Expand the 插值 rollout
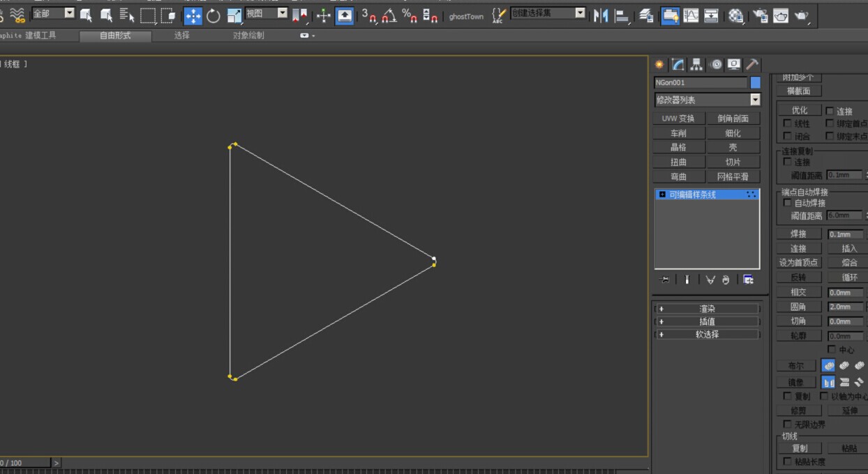The image size is (868, 474). pos(707,321)
